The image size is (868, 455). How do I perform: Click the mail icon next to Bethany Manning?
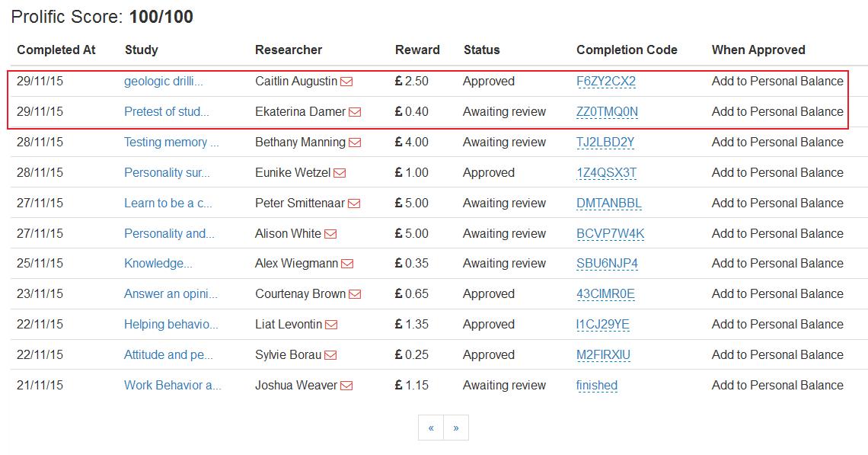[x=355, y=143]
